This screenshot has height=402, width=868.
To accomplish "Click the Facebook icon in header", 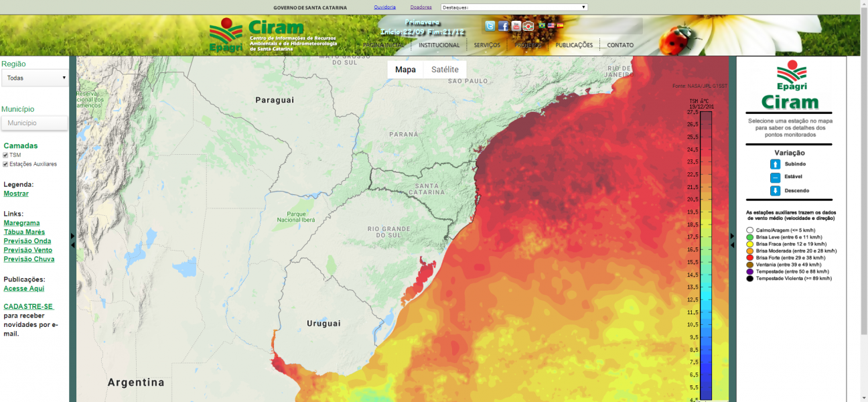I will pyautogui.click(x=503, y=26).
